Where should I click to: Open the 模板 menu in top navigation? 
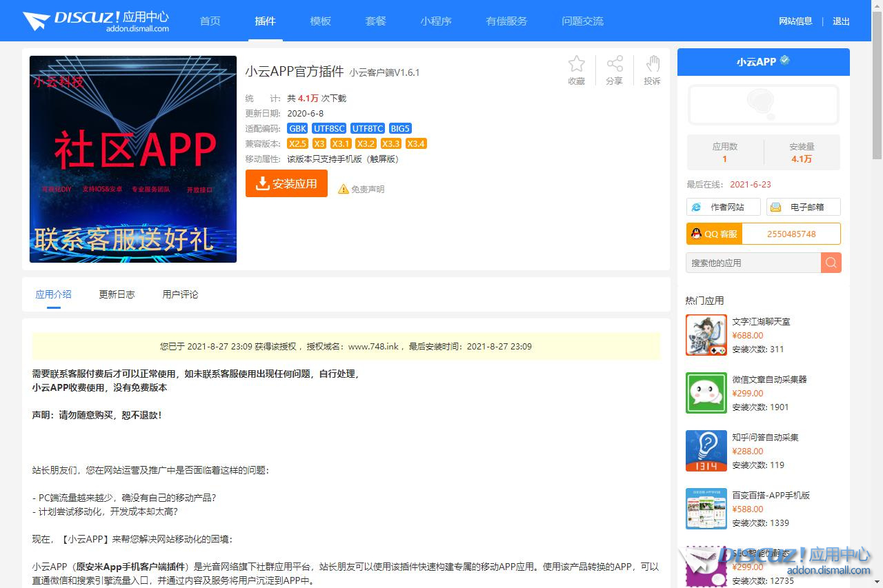(x=320, y=21)
